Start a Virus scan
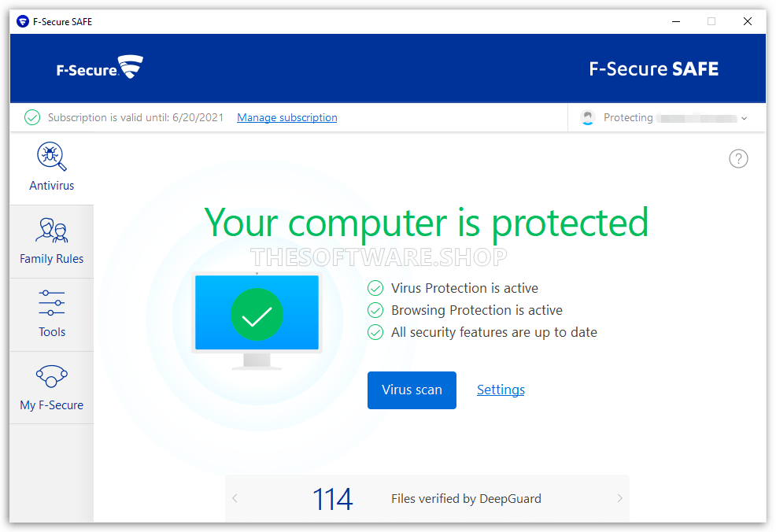 412,390
